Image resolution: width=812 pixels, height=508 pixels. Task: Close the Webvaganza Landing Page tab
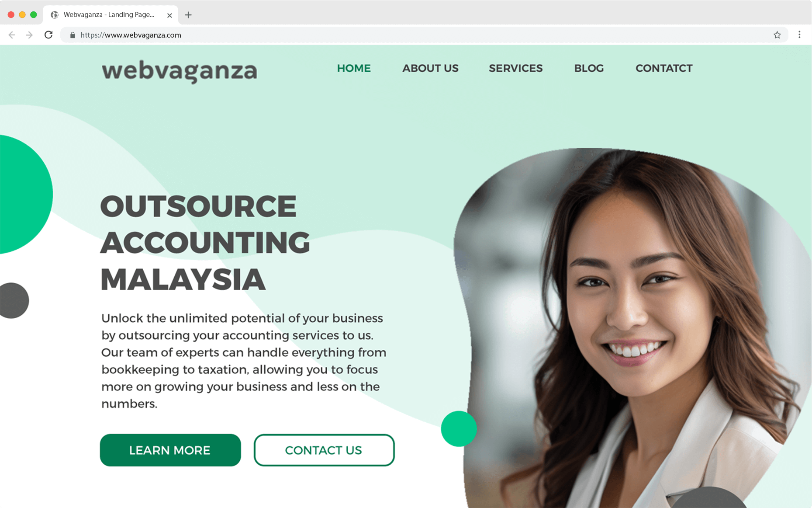tap(169, 15)
